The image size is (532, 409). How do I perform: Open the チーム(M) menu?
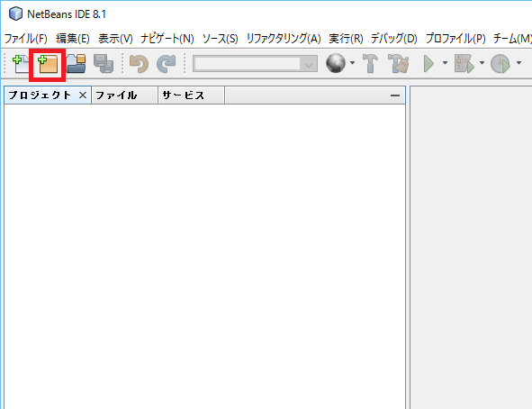(512, 39)
